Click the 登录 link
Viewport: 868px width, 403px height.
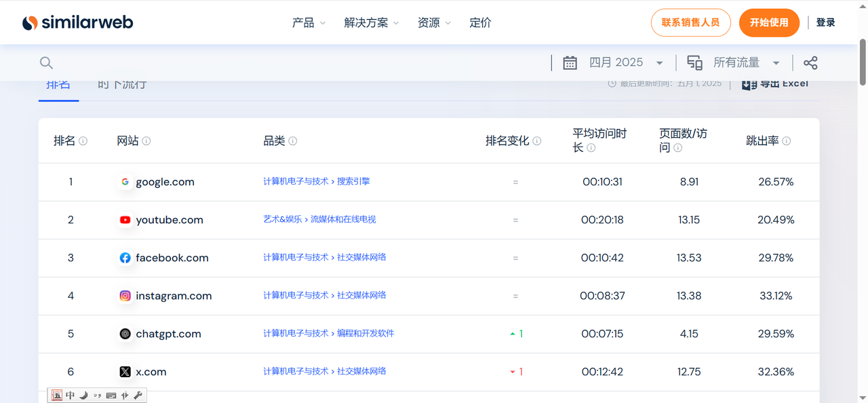pyautogui.click(x=826, y=22)
